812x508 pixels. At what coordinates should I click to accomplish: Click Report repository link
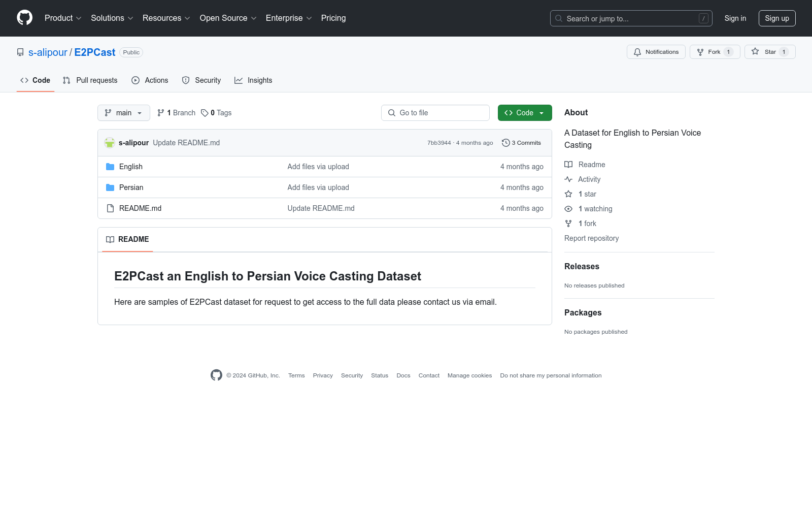592,238
